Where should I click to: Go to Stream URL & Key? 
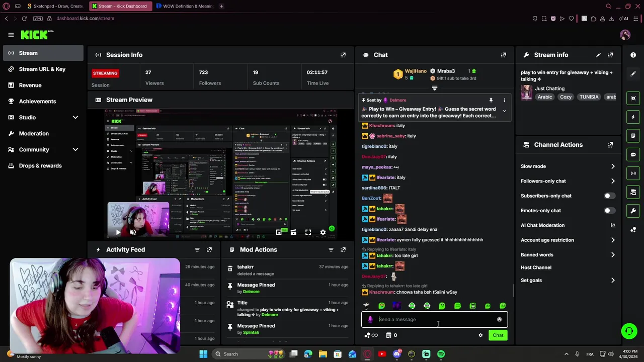point(43,69)
